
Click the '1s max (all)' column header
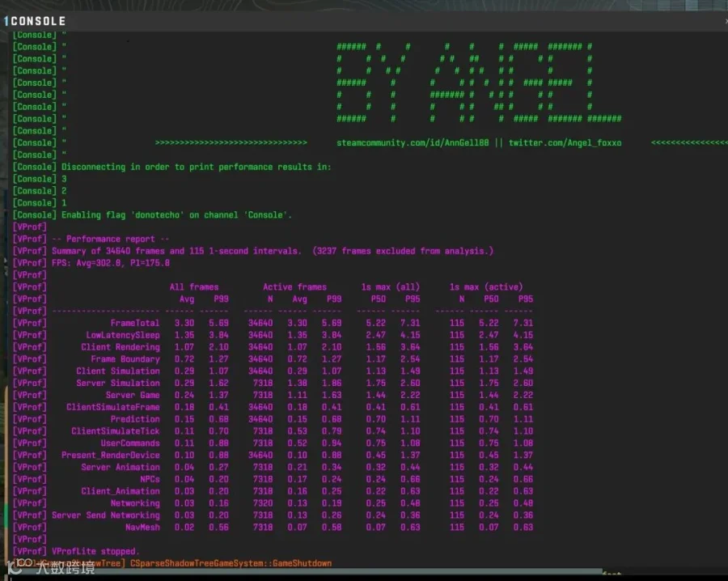pyautogui.click(x=391, y=287)
